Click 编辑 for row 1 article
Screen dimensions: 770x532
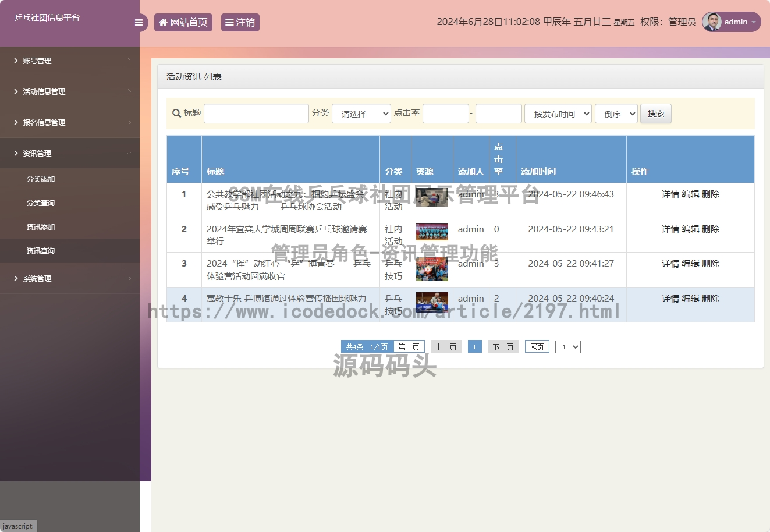pos(690,194)
